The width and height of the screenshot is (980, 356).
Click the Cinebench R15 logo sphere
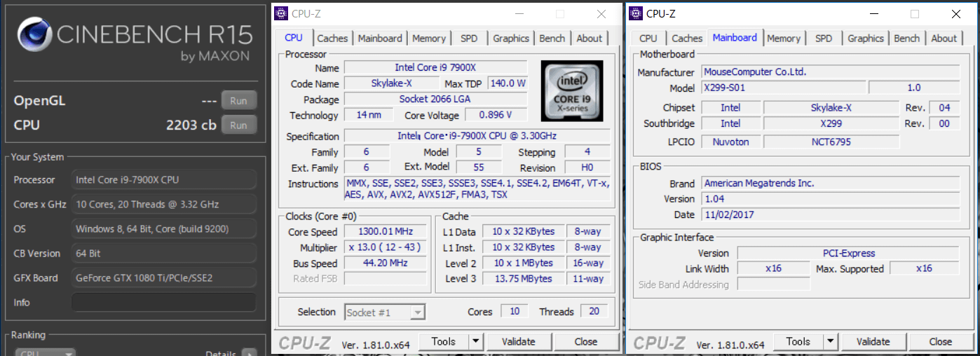click(x=35, y=35)
